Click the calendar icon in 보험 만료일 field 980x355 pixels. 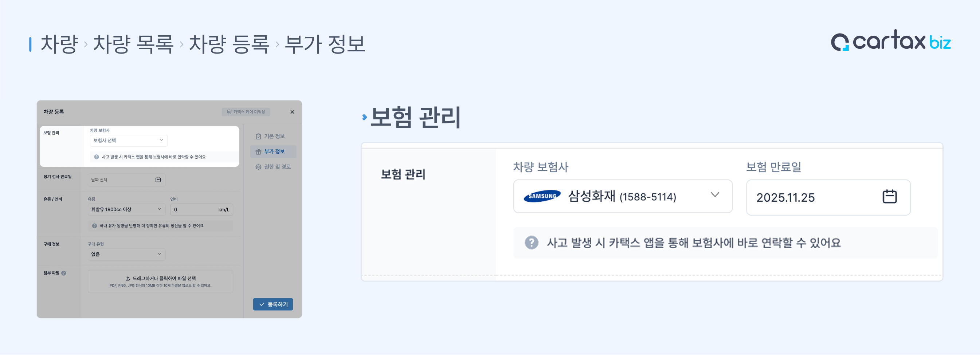tap(889, 197)
